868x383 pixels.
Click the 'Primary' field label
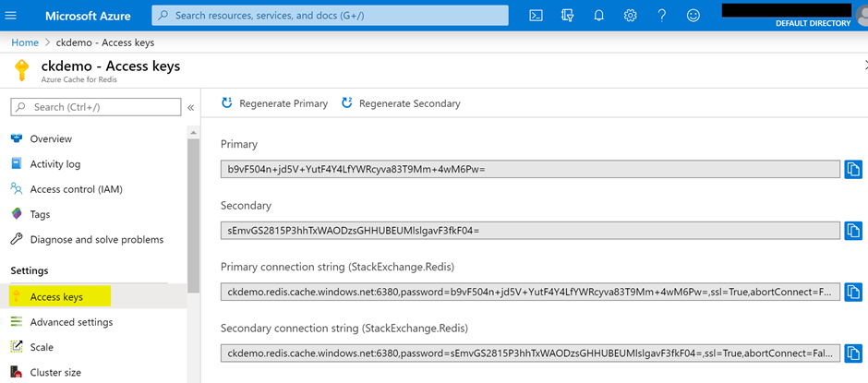click(x=239, y=145)
